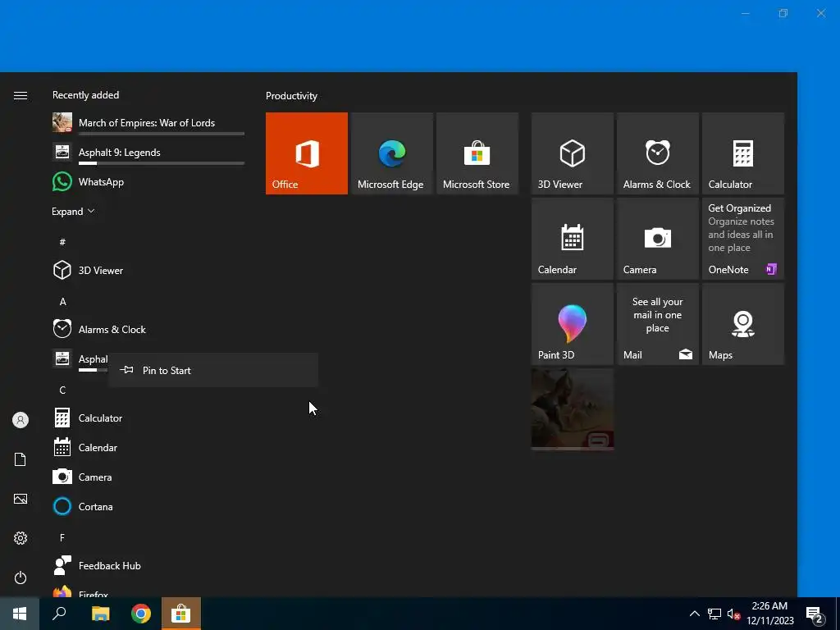
Task: Open the 3D Viewer tile
Action: point(572,153)
